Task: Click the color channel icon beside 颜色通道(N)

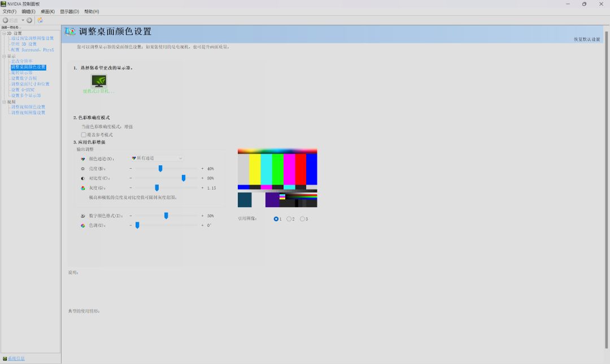Action: tap(83, 159)
